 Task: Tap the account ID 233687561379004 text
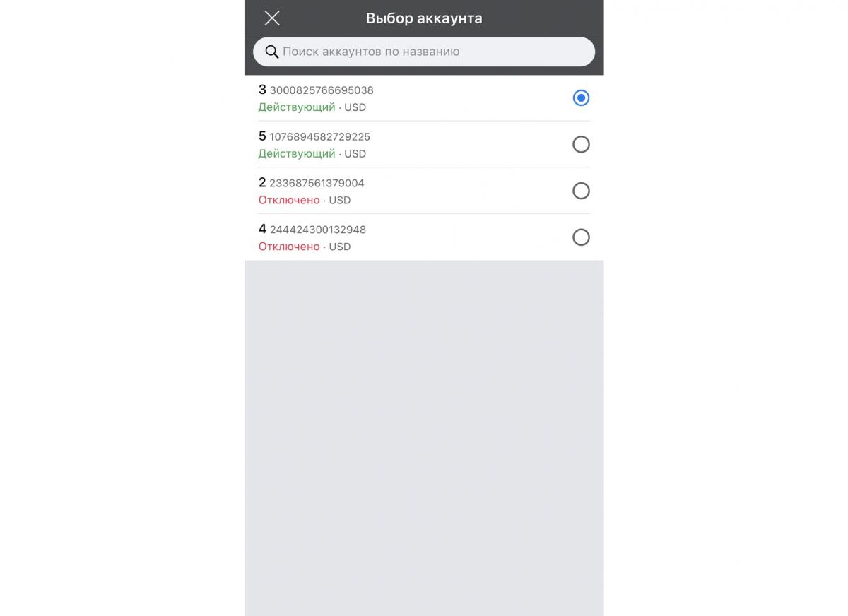317,183
